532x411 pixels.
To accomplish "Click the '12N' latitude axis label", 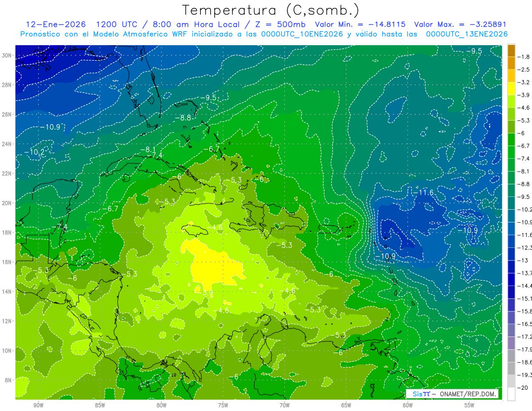I will (x=8, y=321).
